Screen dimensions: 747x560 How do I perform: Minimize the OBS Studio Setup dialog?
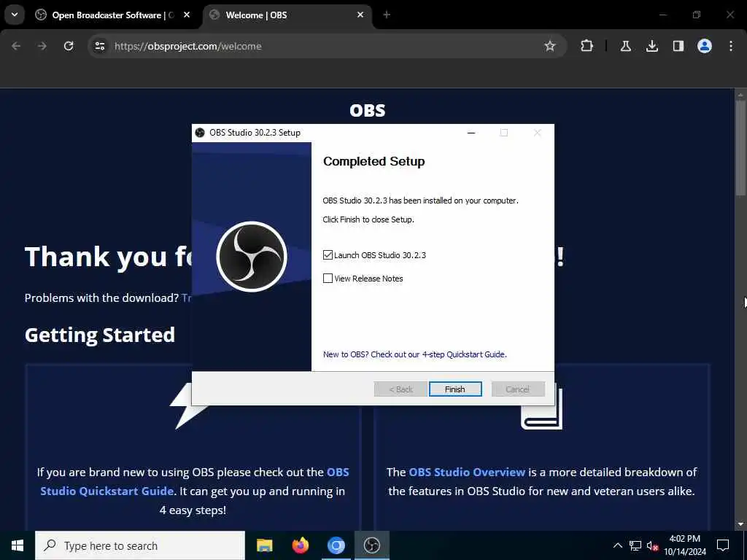coord(471,133)
